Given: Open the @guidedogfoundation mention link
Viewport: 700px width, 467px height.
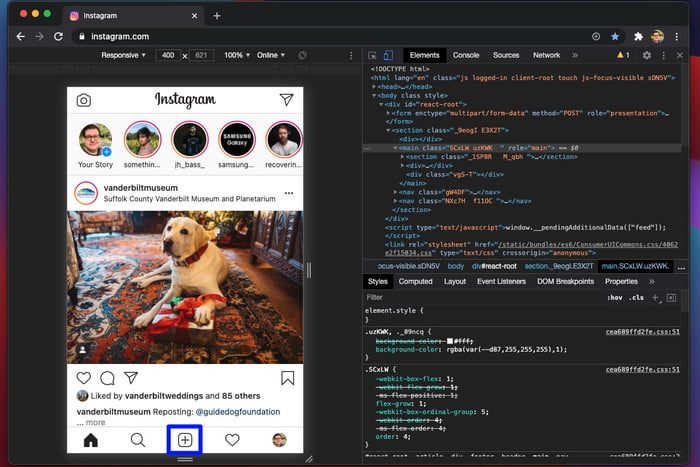Looking at the screenshot, I should tap(238, 412).
